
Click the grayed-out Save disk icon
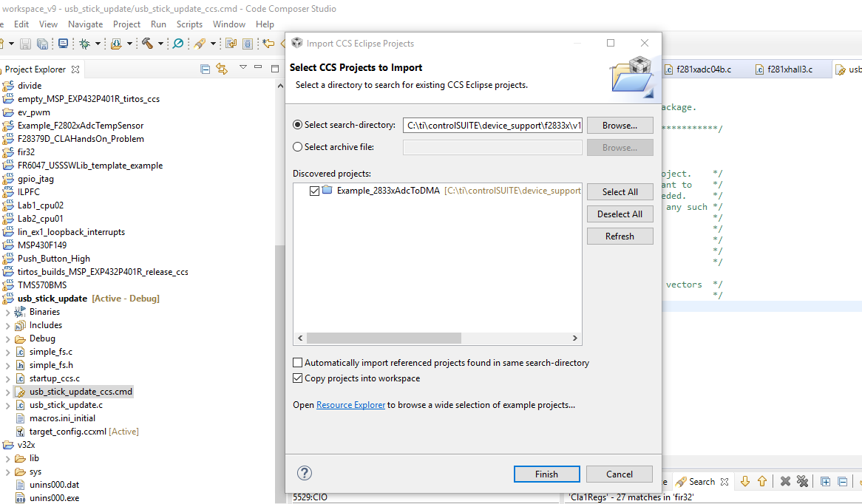point(25,44)
